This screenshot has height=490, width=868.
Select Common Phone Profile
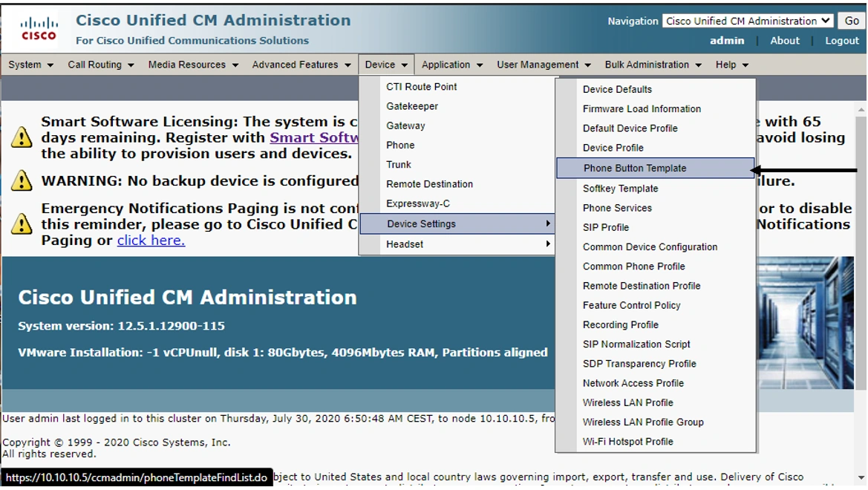pos(656,267)
